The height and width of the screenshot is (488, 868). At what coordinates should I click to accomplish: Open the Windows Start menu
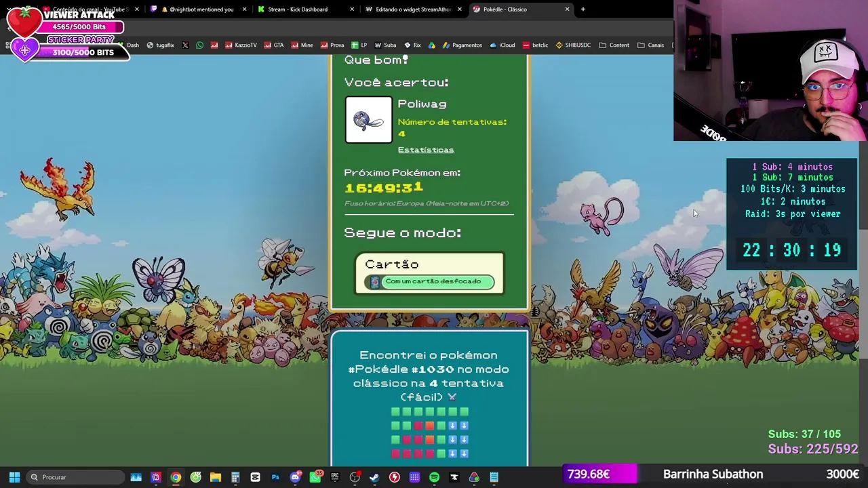click(14, 477)
